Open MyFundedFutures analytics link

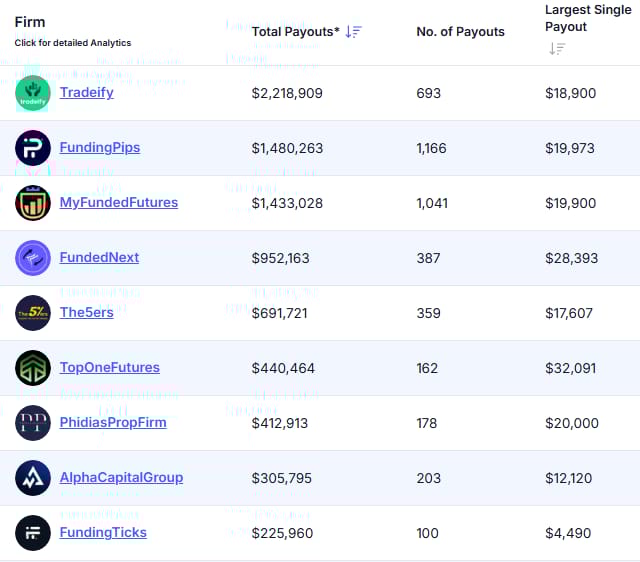pyautogui.click(x=119, y=202)
